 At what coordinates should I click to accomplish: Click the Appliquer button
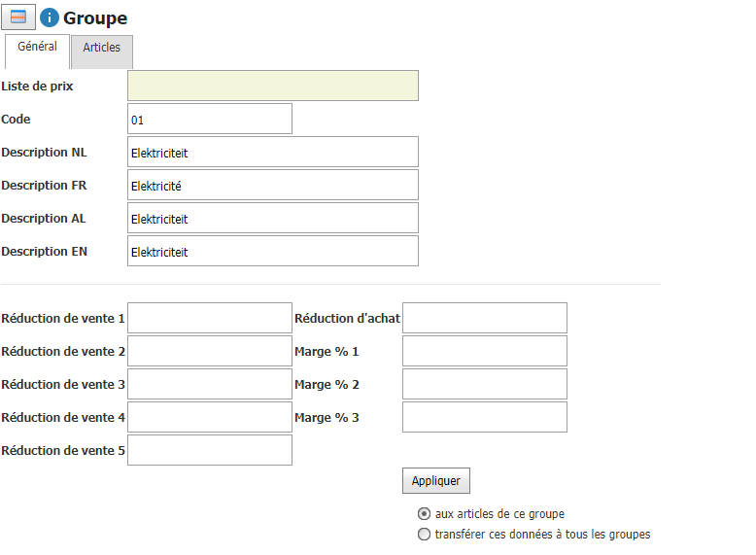pos(436,481)
